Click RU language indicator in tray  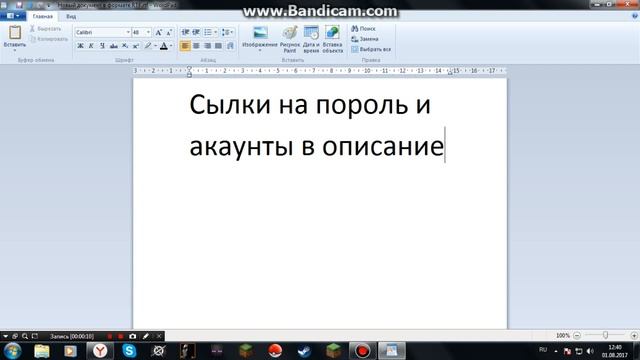tap(543, 350)
